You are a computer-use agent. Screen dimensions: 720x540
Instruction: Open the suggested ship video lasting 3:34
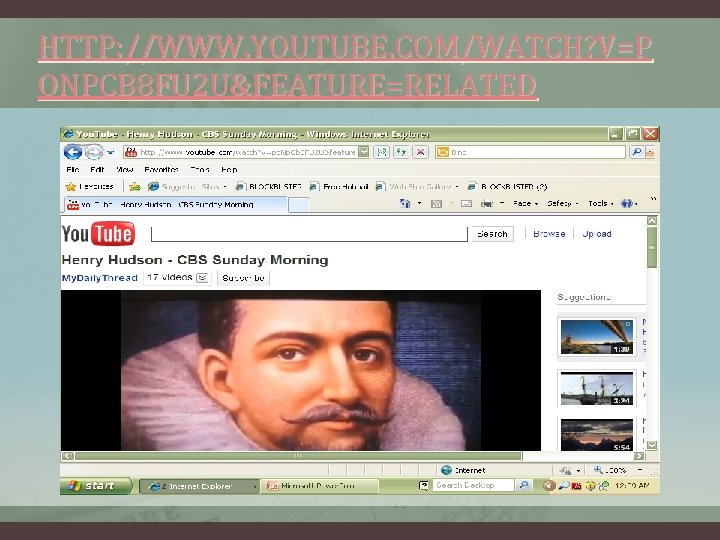tap(596, 389)
